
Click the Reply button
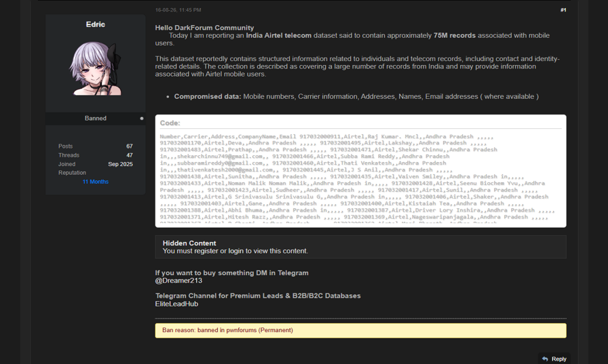pyautogui.click(x=554, y=359)
